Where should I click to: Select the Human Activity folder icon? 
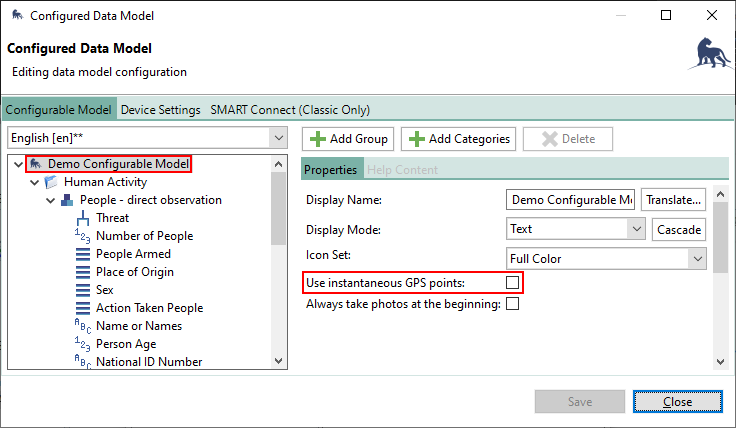[52, 182]
